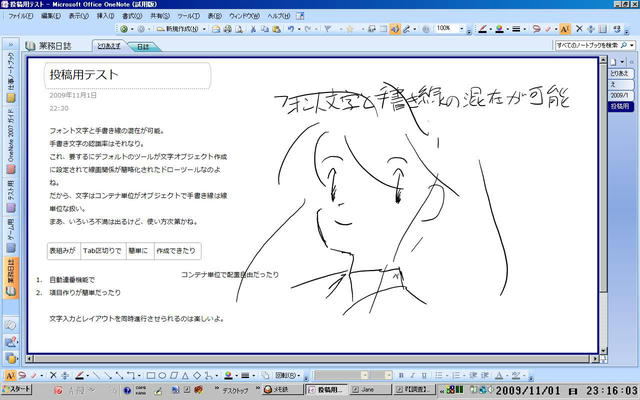Open the Undo history dropdown arrow
Viewport: 640px width, 400px height.
pos(299,29)
